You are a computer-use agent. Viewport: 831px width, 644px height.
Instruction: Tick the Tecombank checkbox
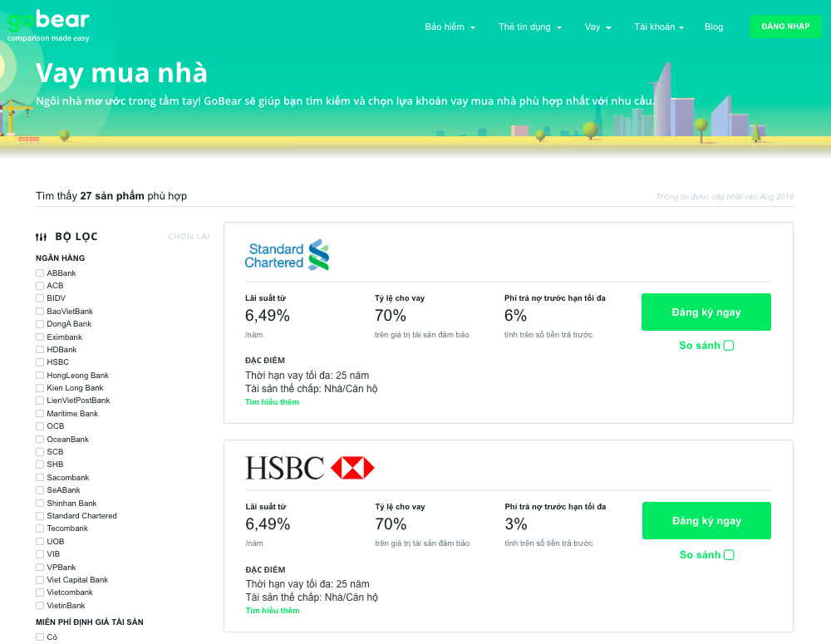pos(40,528)
